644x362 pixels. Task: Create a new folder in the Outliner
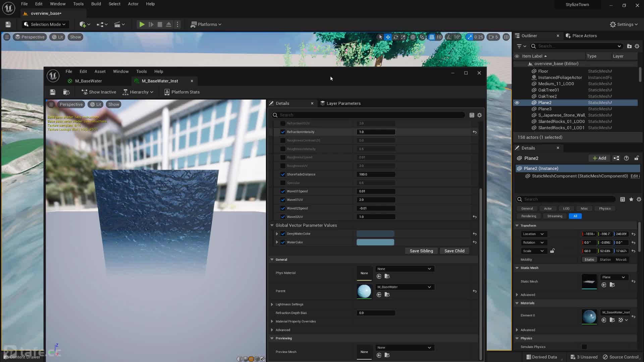tap(629, 46)
